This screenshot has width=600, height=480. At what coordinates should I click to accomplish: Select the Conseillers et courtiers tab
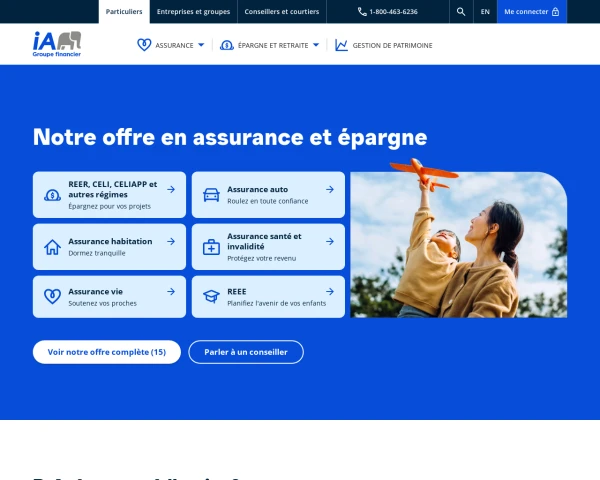(x=282, y=12)
